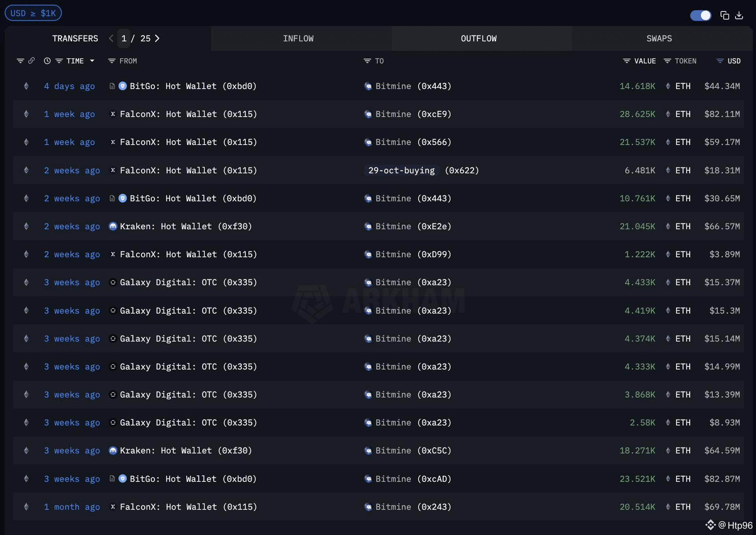Go to next transfers page
The image size is (756, 535).
tap(157, 39)
